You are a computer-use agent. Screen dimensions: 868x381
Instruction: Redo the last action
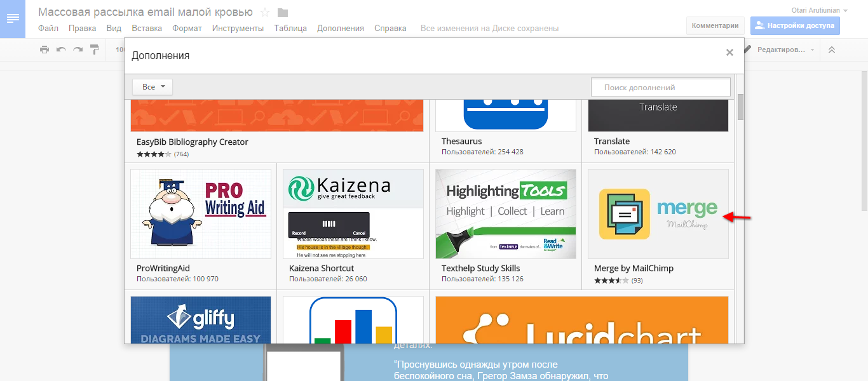78,50
